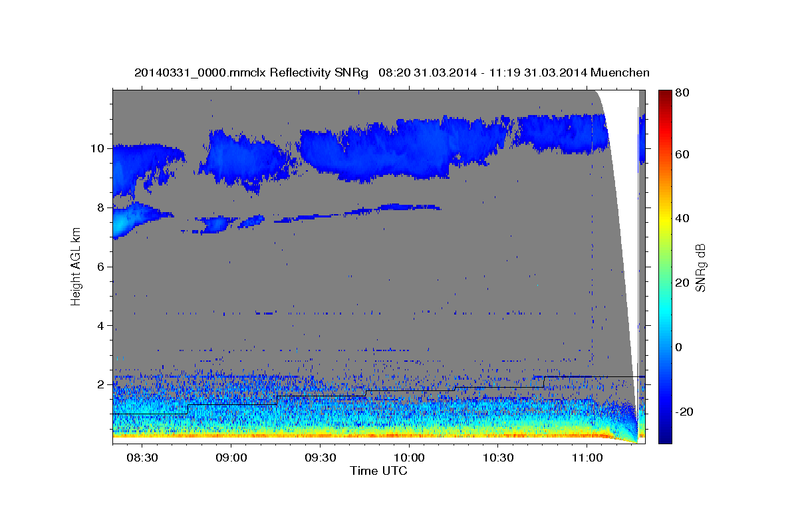The image size is (798, 532).
Task: Click the 'SNRg dB' colorbar label
Action: [700, 267]
